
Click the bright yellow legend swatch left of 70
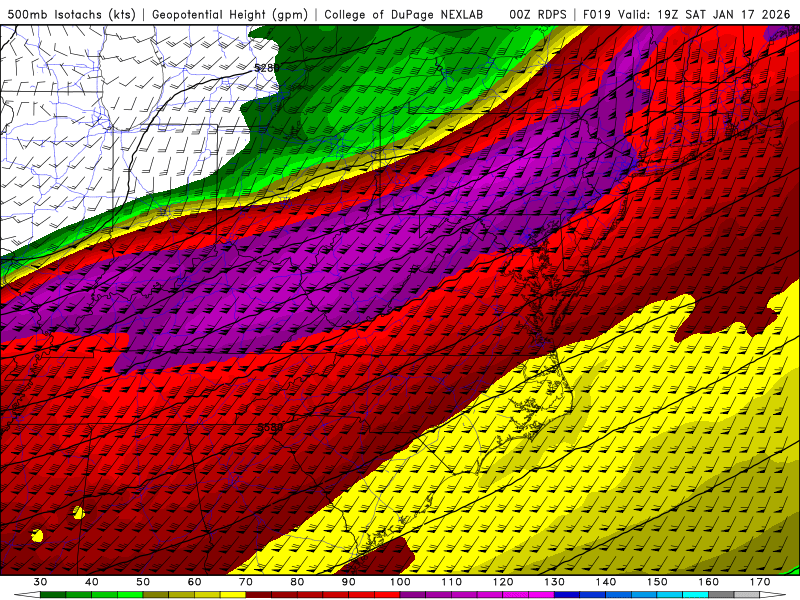click(233, 595)
